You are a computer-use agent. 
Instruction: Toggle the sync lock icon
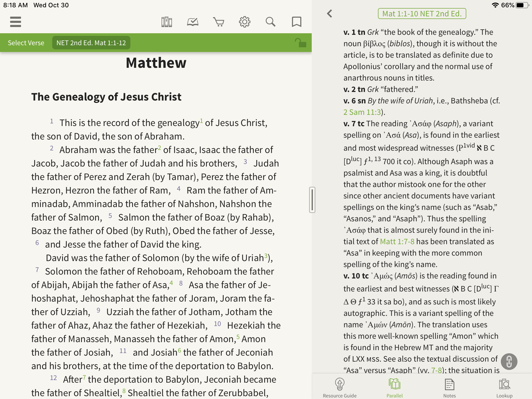point(301,43)
